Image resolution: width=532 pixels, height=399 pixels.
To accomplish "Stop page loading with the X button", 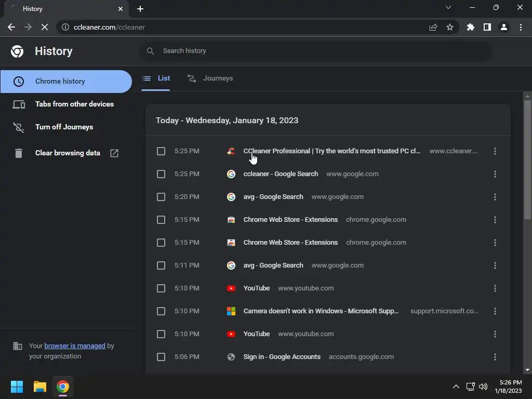I will point(45,27).
